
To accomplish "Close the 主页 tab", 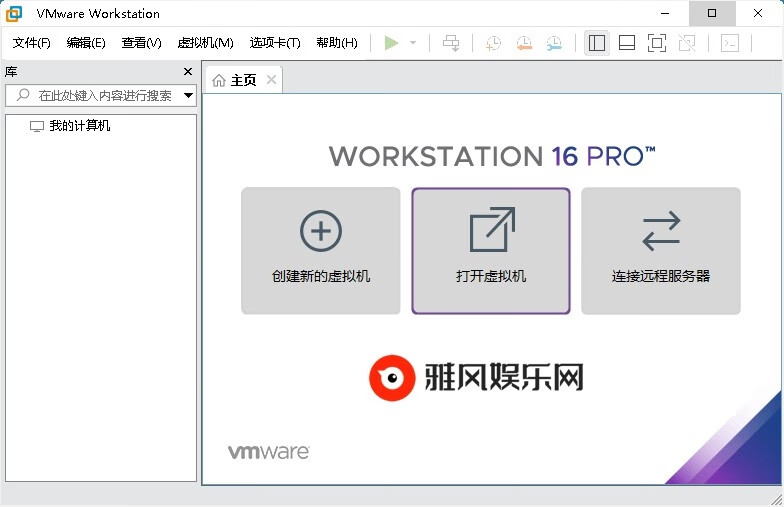I will [x=272, y=80].
